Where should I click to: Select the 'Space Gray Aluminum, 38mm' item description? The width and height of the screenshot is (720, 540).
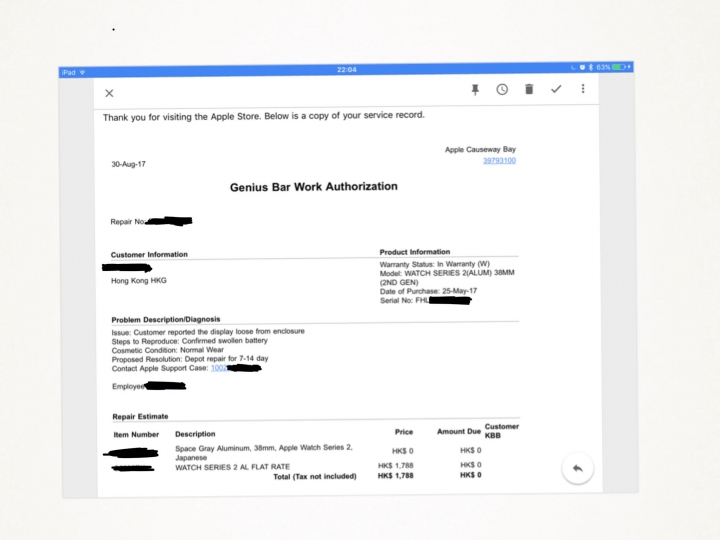[264, 452]
